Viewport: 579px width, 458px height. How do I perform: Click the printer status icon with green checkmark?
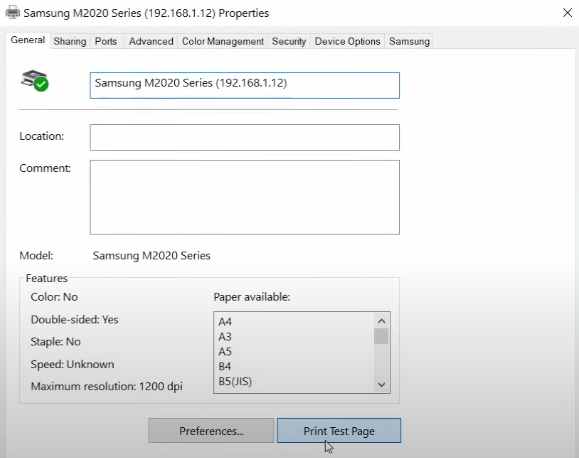pyautogui.click(x=35, y=80)
